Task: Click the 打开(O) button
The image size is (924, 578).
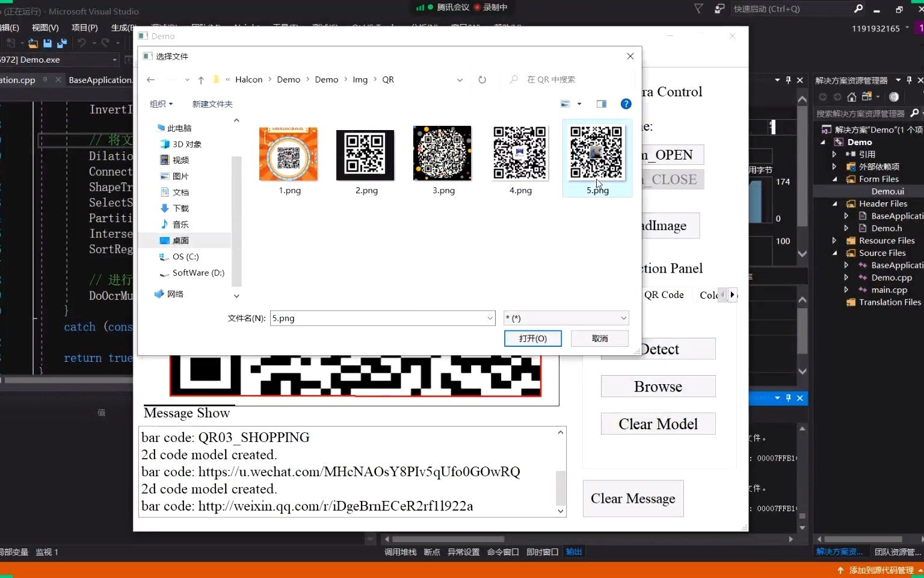Action: (x=533, y=338)
